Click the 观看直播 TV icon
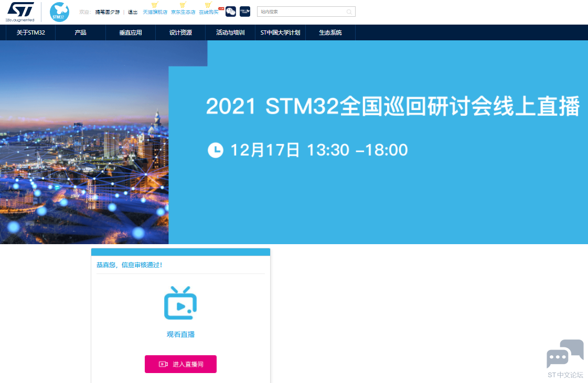The width and height of the screenshot is (588, 383). point(180,303)
